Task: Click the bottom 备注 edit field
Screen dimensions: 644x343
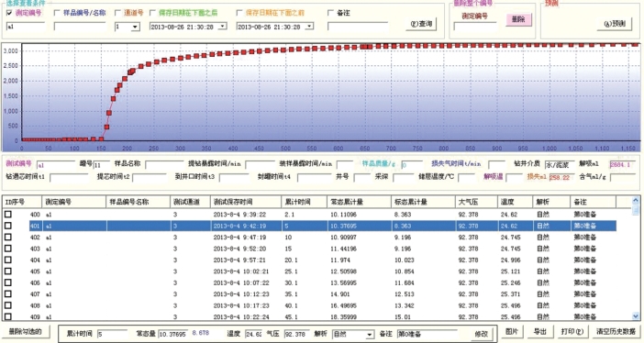Action: pos(427,335)
